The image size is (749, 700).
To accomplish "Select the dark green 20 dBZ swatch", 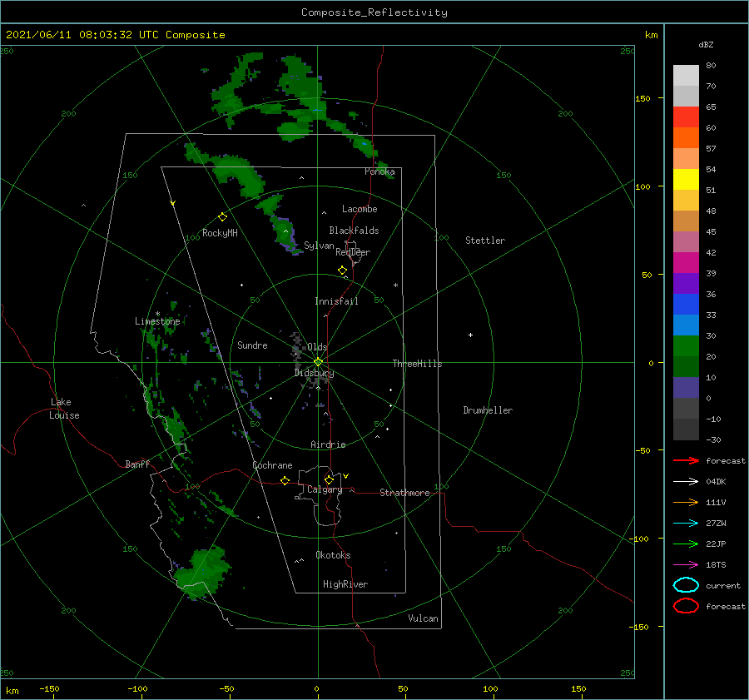I will pos(686,367).
